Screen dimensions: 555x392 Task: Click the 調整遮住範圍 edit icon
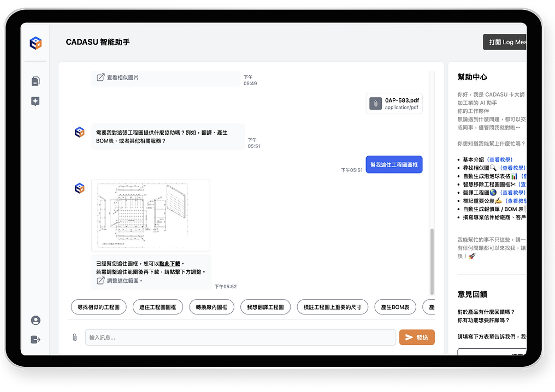(x=101, y=281)
